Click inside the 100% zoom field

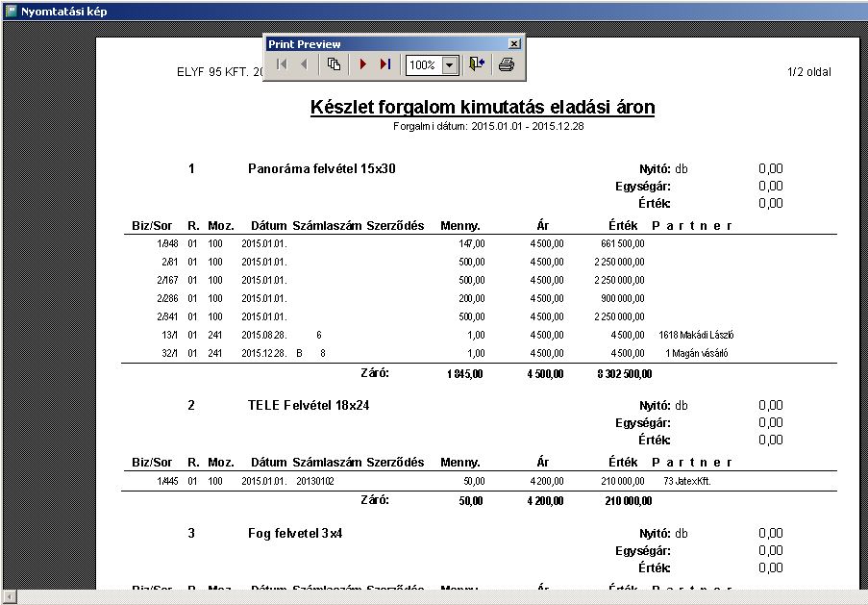422,65
